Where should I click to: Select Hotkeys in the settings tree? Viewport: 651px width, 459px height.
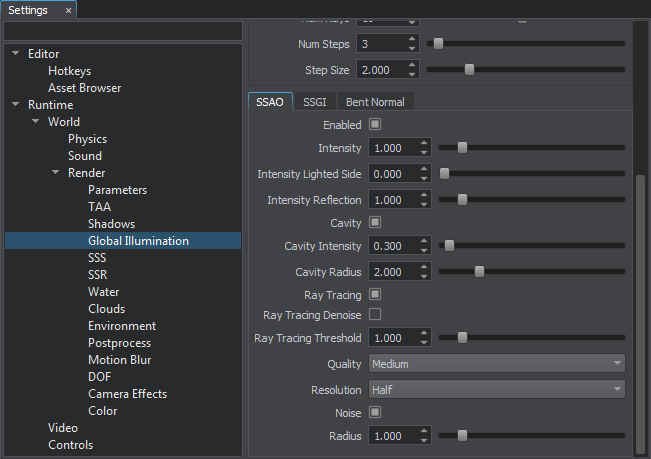click(69, 71)
